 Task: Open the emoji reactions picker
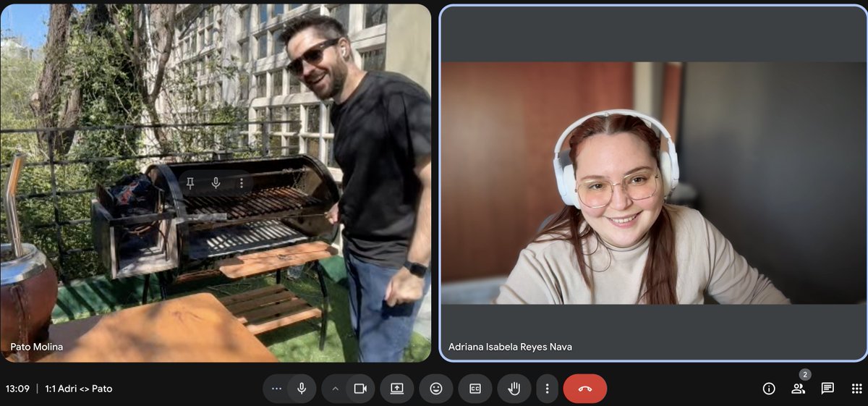click(436, 389)
